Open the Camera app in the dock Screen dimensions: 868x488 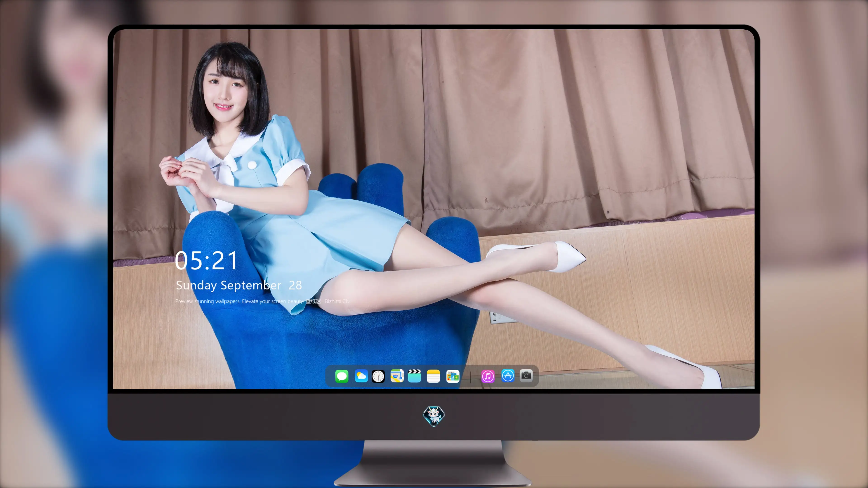coord(526,375)
